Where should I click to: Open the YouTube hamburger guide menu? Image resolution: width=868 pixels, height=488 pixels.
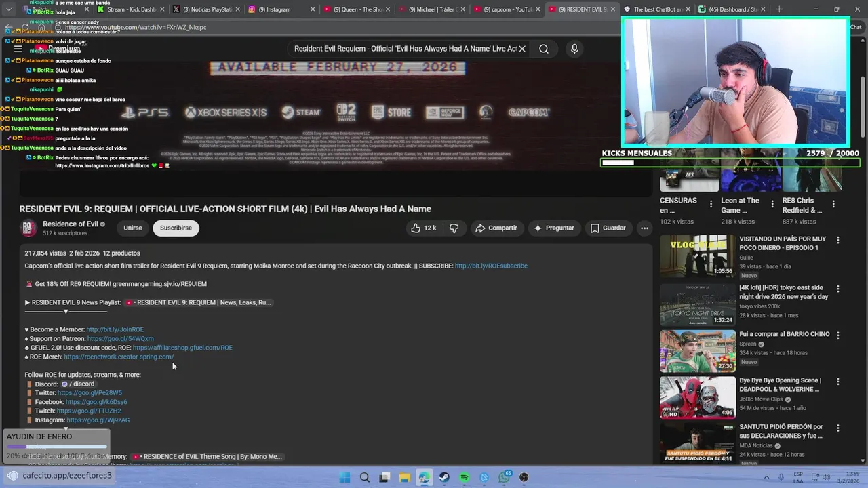pyautogui.click(x=18, y=49)
